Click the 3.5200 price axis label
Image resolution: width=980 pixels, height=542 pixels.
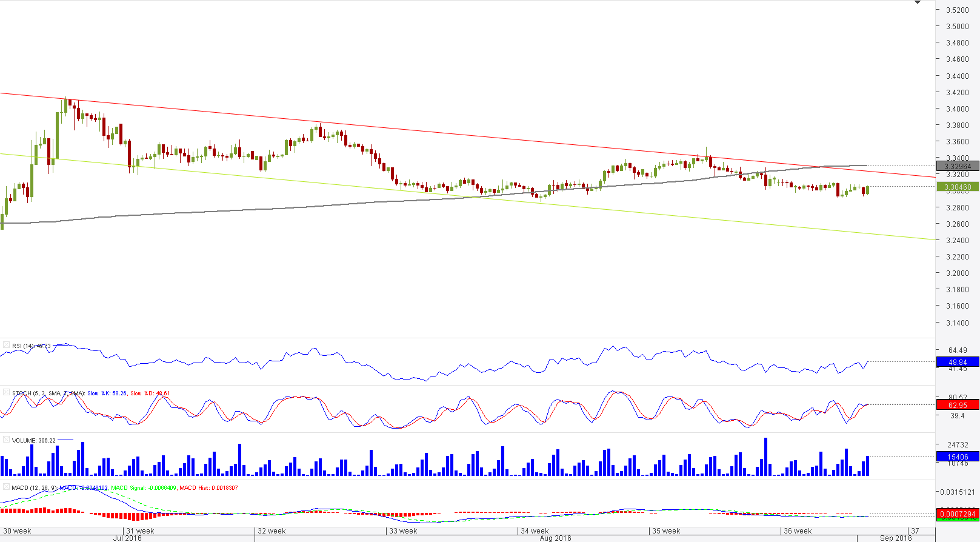[958, 10]
